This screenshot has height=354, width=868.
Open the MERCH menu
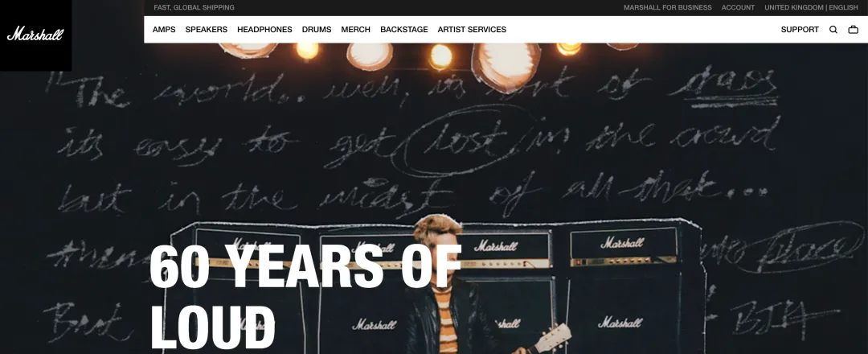(x=355, y=29)
